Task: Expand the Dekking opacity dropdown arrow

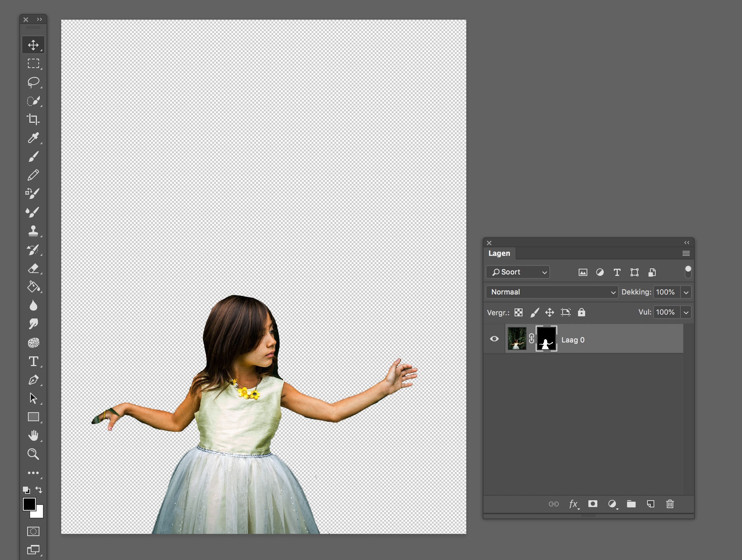Action: [x=686, y=292]
